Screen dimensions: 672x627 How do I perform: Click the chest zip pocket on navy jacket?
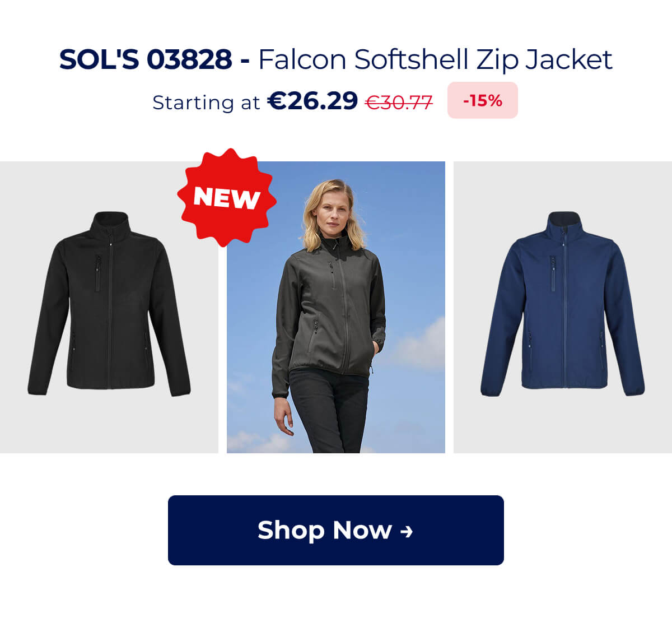[x=553, y=273]
